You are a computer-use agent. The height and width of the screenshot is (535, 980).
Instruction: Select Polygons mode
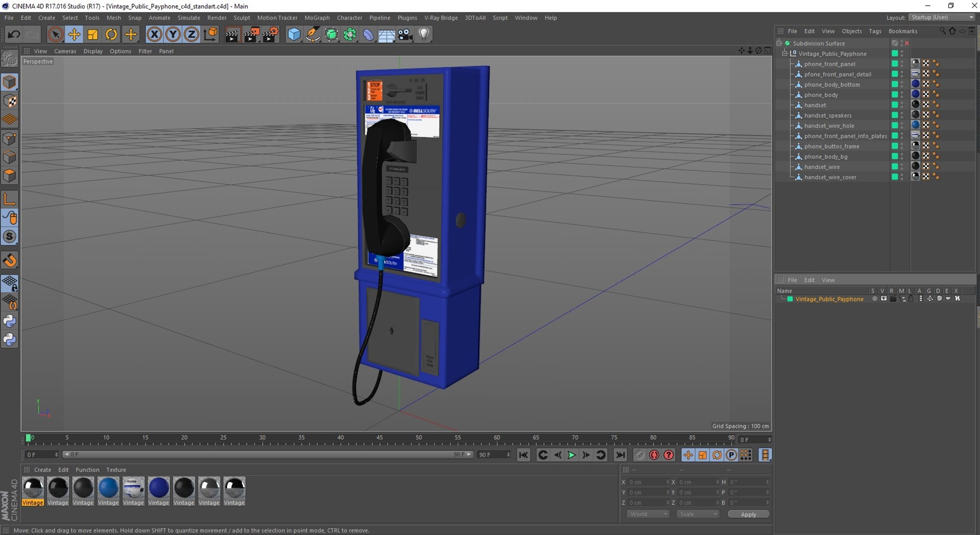pos(10,176)
